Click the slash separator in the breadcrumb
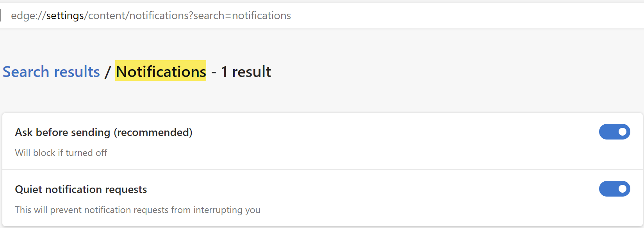 [x=107, y=72]
